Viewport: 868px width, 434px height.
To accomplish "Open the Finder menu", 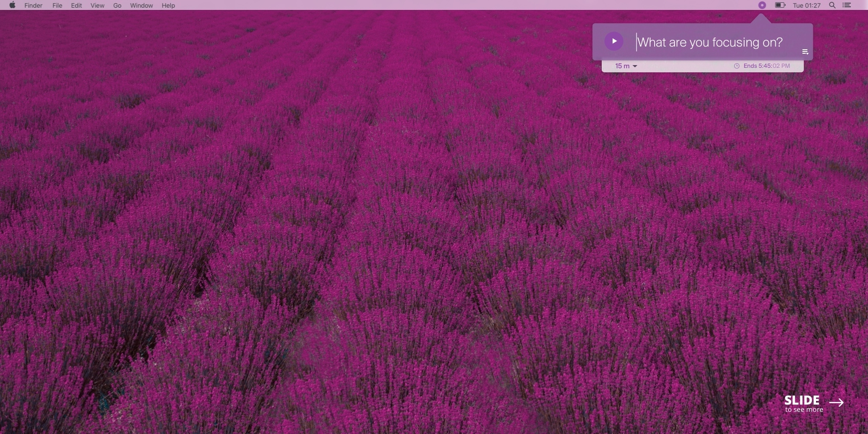I will (33, 5).
